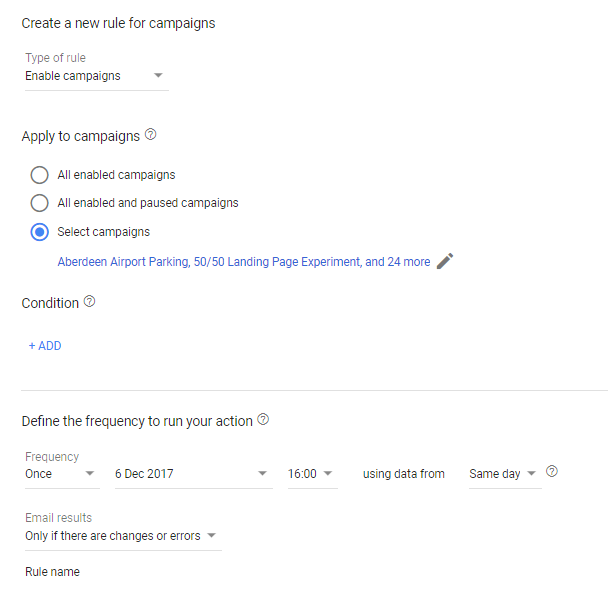Open the Aberdeen Airport Parking campaigns link

(x=244, y=262)
